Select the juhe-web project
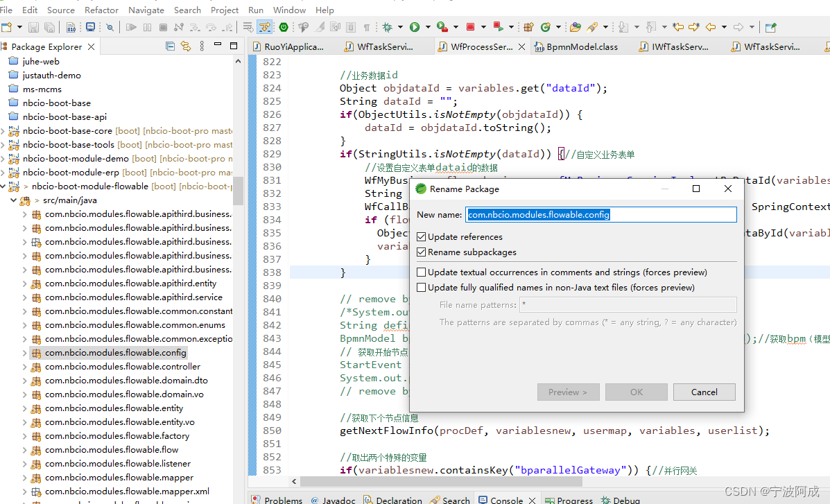 click(x=41, y=62)
